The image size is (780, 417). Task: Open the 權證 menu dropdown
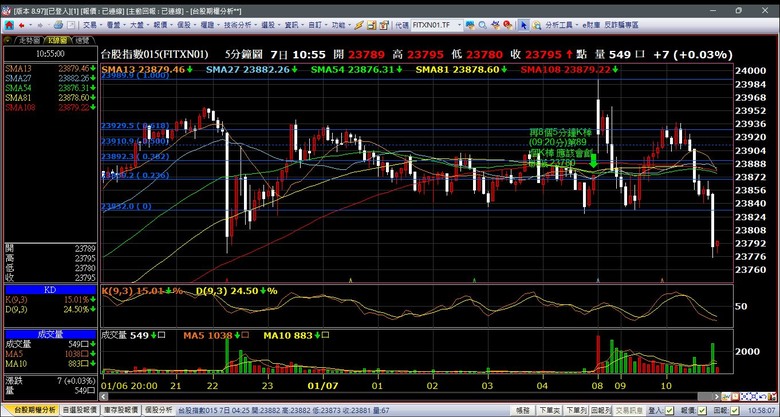210,25
